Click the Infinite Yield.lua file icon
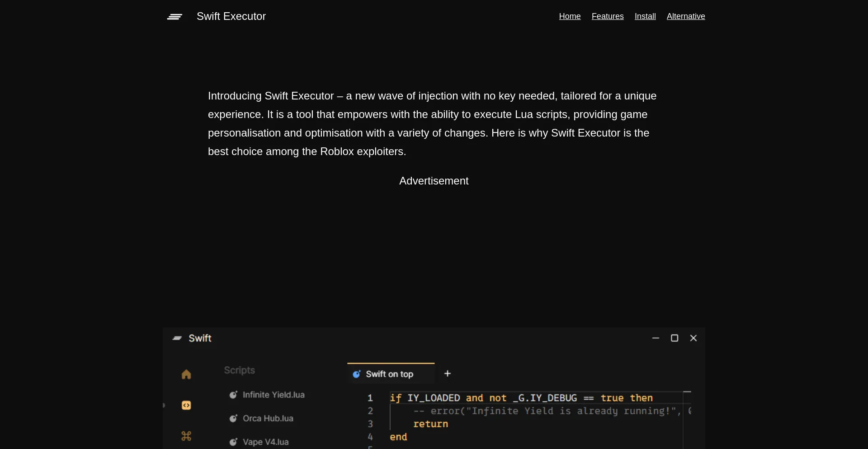Screen dimensions: 868x449 233,395
